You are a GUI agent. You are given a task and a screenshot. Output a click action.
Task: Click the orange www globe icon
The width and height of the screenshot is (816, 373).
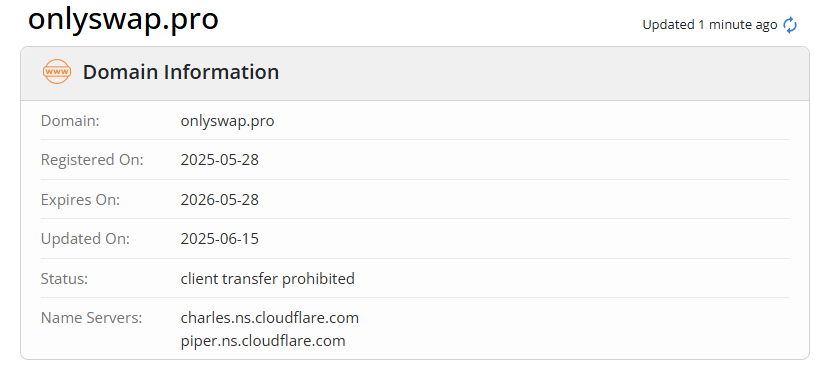pos(57,72)
